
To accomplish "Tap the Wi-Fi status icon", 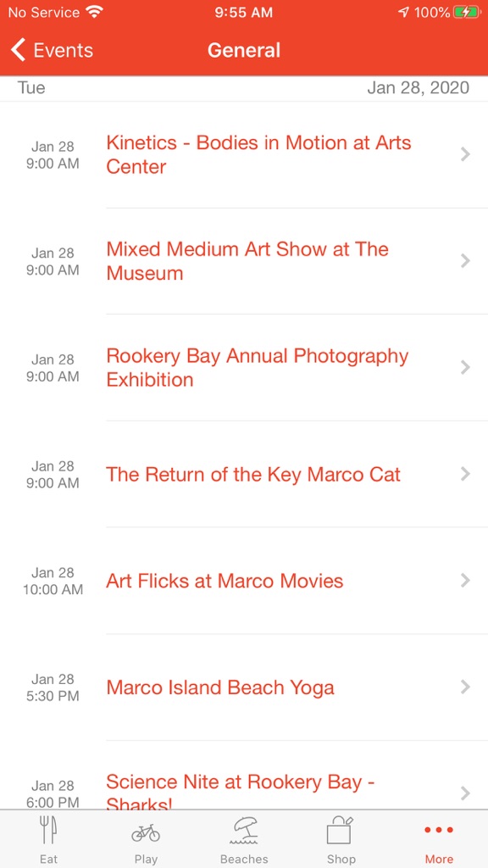I will 95,12.
